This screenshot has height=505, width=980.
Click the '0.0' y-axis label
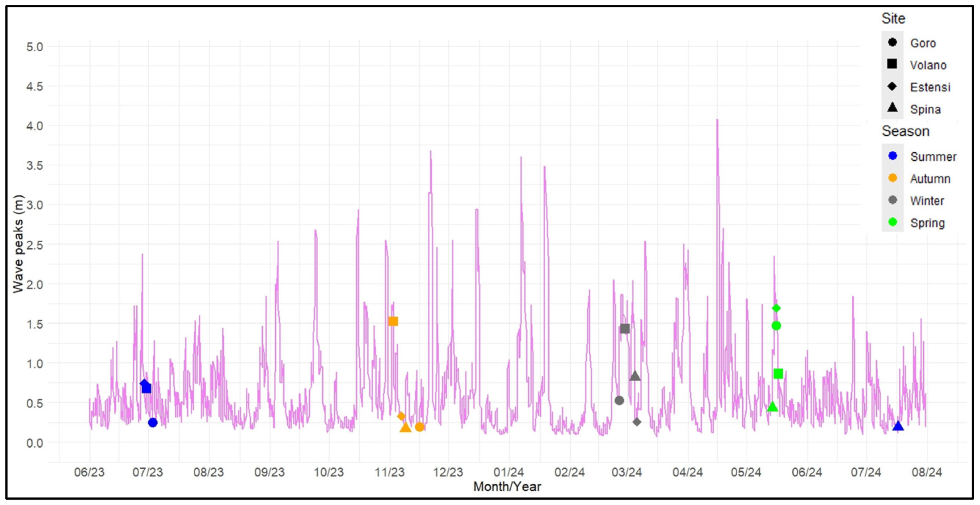(35, 443)
